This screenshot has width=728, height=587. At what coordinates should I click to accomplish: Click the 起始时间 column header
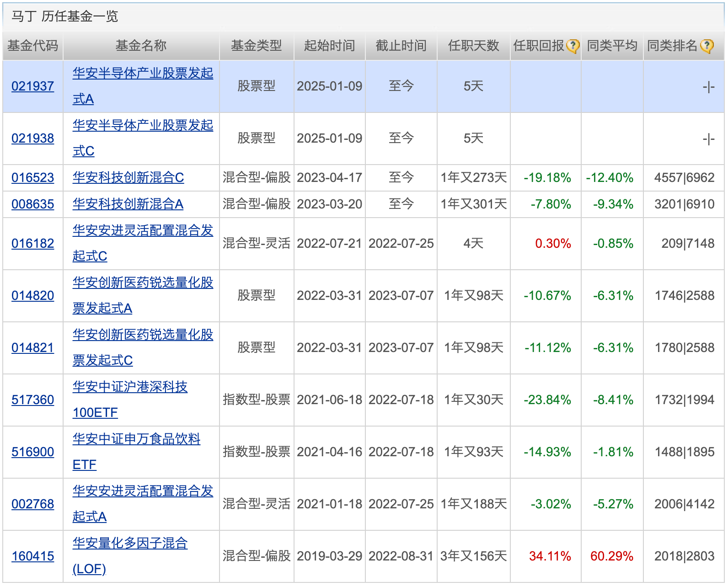[x=330, y=46]
